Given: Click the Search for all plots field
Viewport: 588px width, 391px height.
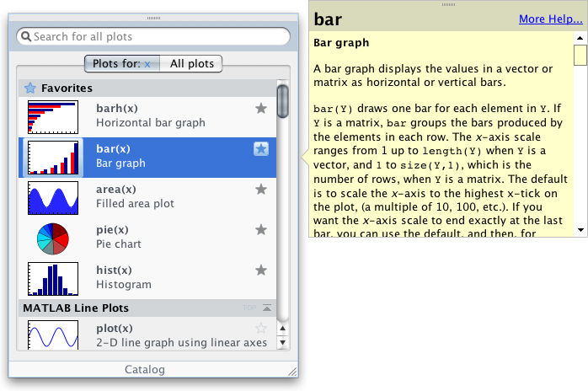Looking at the screenshot, I should (x=156, y=37).
